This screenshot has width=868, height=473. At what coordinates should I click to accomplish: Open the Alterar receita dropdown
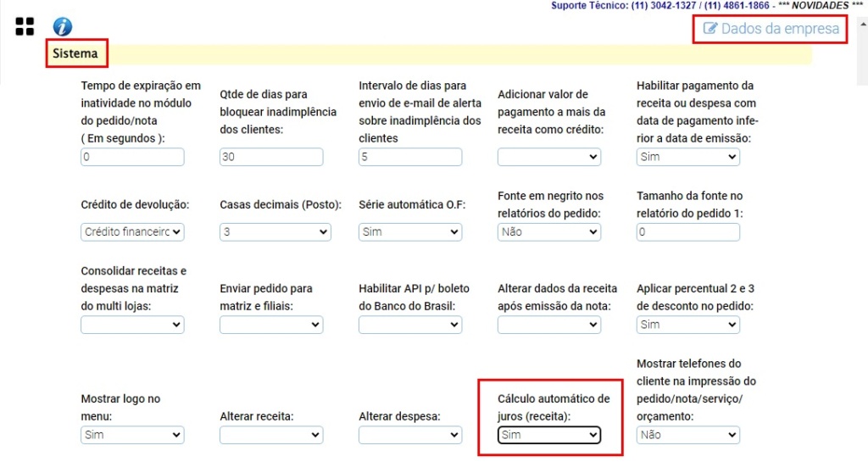click(x=271, y=435)
